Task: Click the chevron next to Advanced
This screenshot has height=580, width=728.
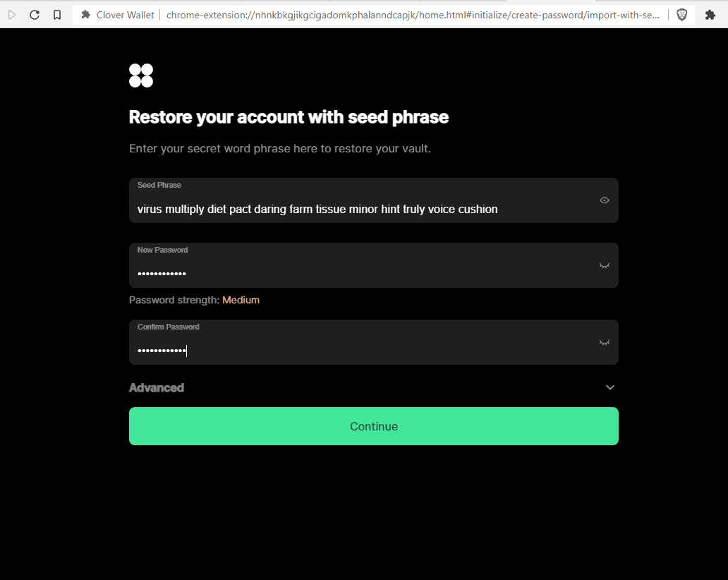Action: pos(609,387)
